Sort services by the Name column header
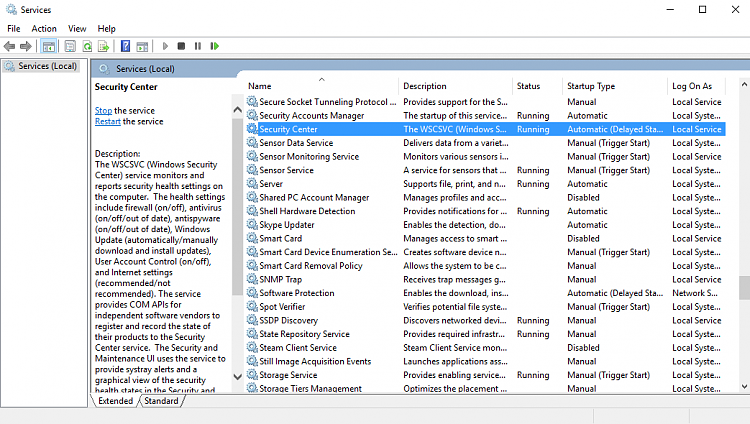 click(x=321, y=86)
